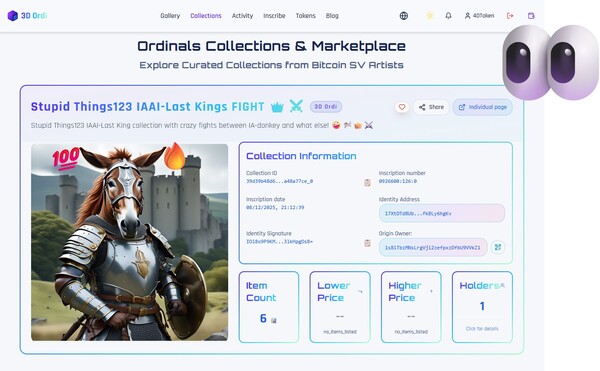The width and height of the screenshot is (600, 371).
Task: Copy the Collection ID with clipboard icon
Action: (x=367, y=182)
